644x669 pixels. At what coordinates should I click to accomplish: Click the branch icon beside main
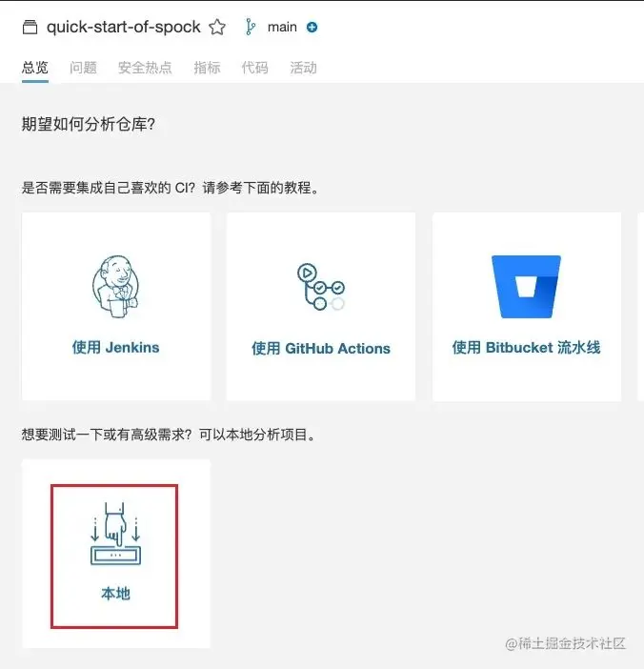point(251,27)
